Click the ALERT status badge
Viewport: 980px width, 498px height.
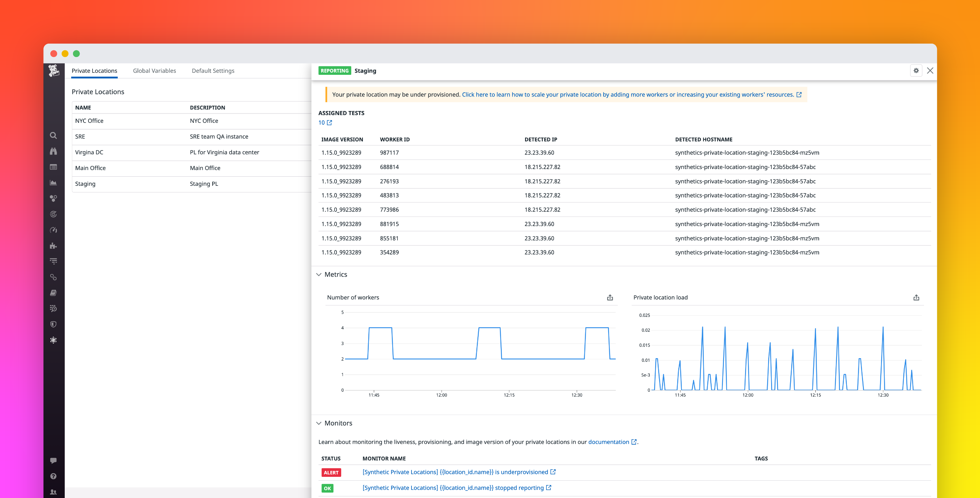click(331, 472)
